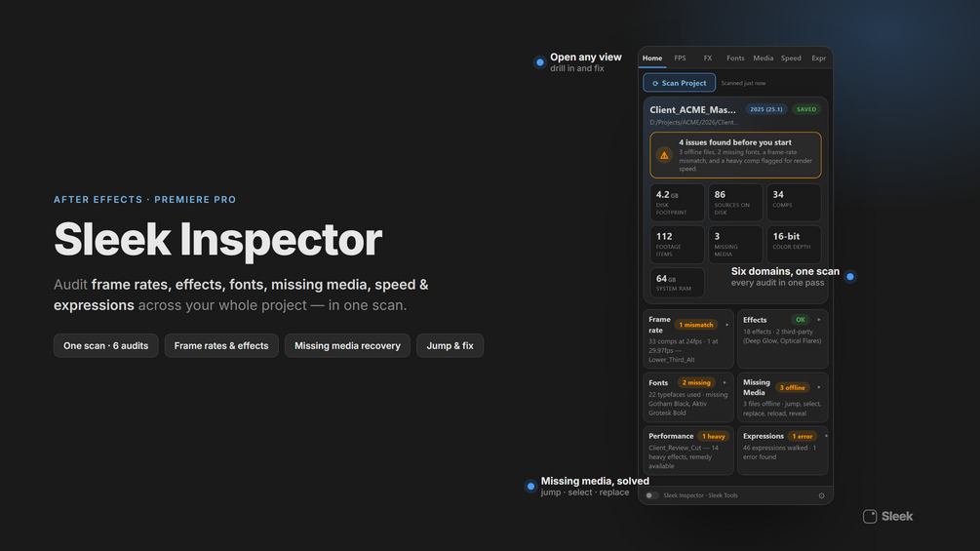Open the FPS tab
Viewport: 980px width, 551px height.
[x=680, y=59]
